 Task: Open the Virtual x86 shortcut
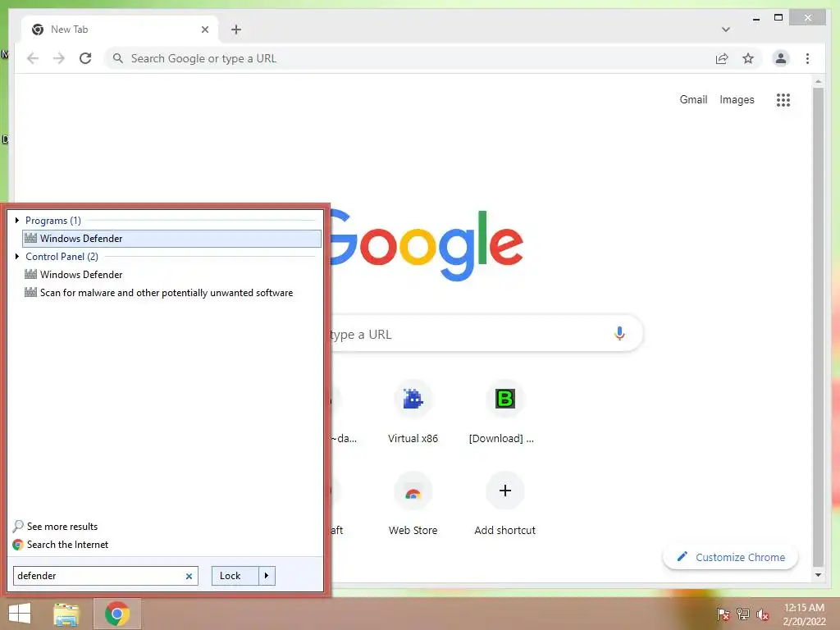413,412
